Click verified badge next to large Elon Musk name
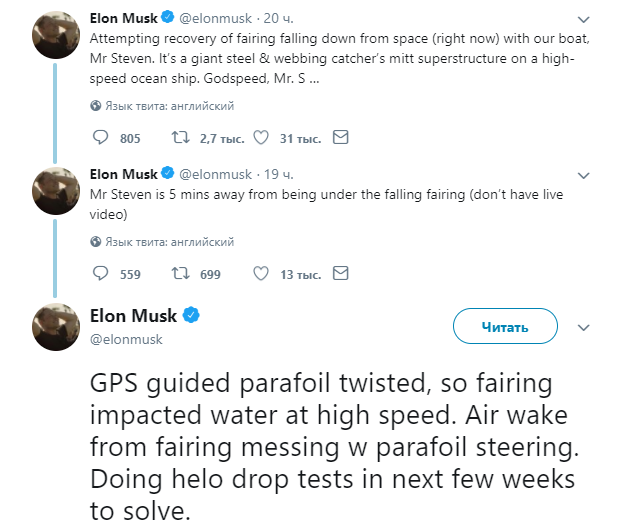Viewport: 627px width, 530px height. click(191, 316)
